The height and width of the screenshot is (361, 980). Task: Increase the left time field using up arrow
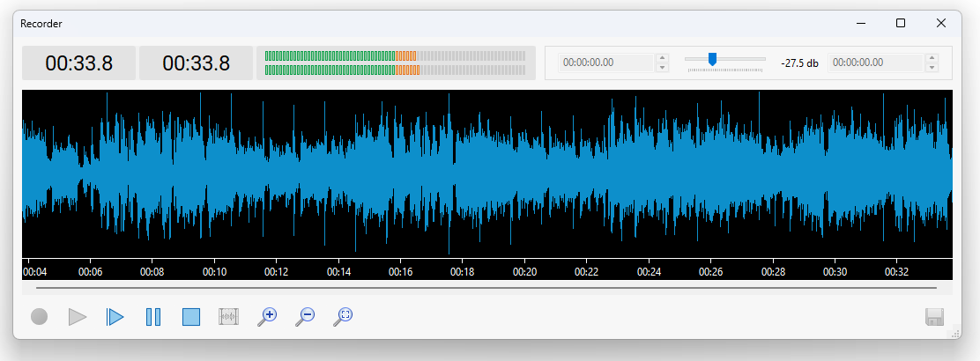(663, 59)
